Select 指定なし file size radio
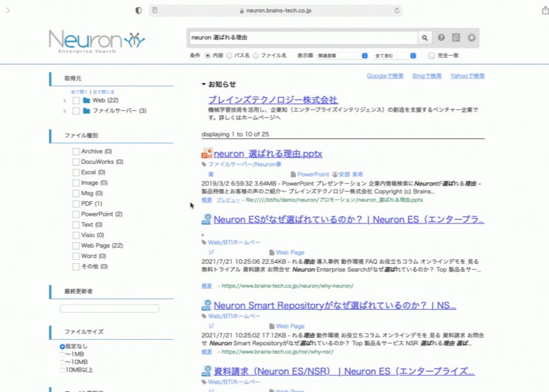Image resolution: width=549 pixels, height=392 pixels. [x=62, y=346]
